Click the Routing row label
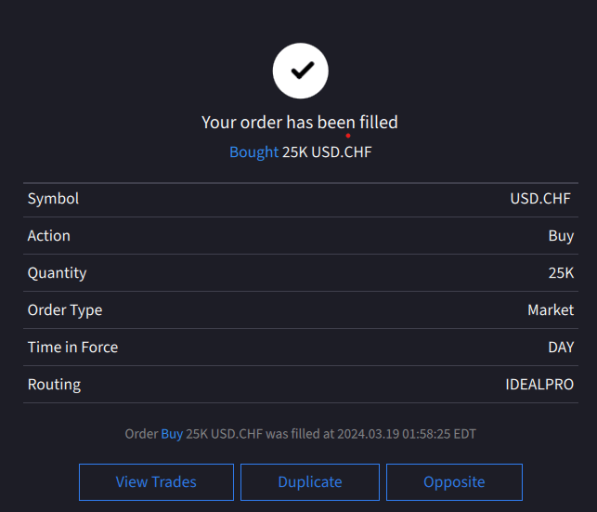 54,384
